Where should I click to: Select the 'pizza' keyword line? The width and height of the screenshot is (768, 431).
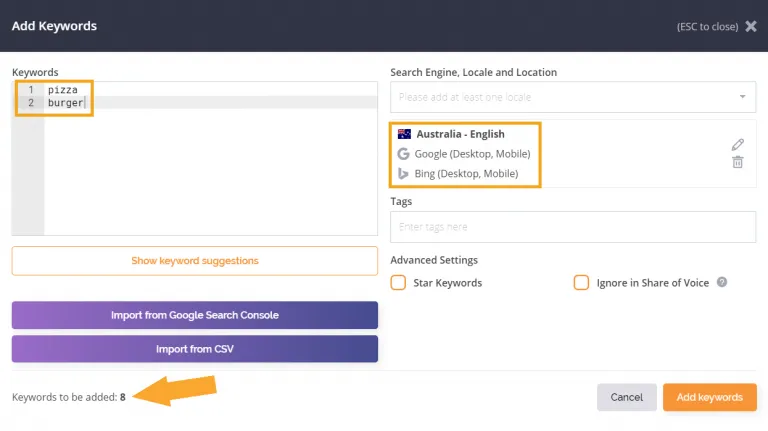pyautogui.click(x=63, y=90)
